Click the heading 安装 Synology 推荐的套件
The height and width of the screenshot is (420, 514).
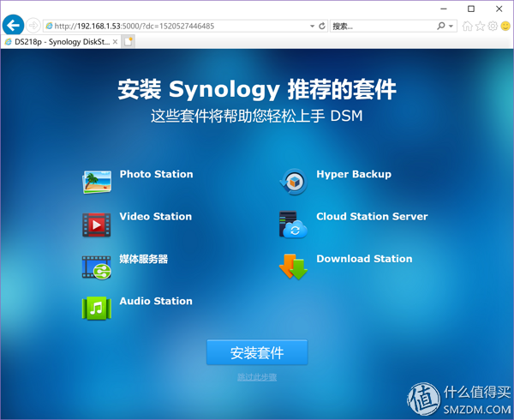tap(257, 89)
